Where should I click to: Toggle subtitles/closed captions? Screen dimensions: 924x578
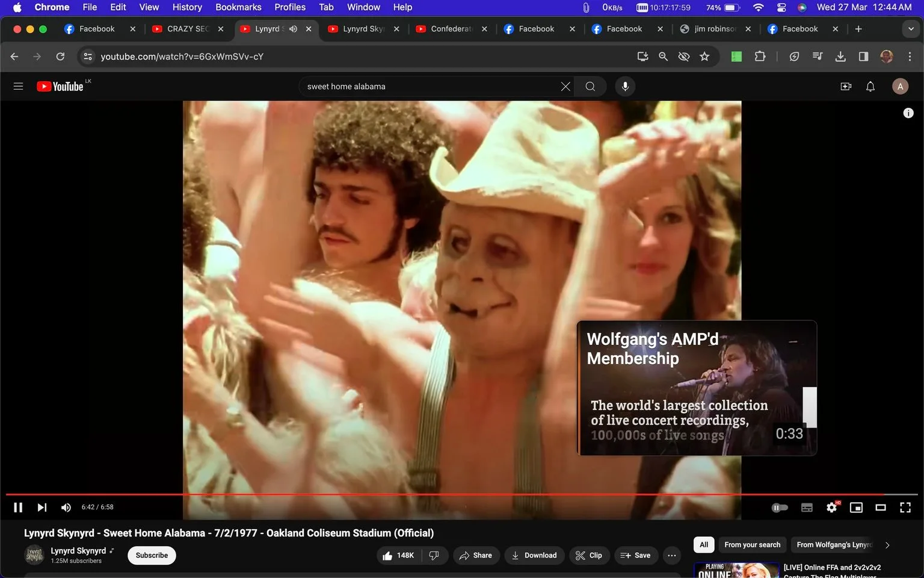(x=807, y=508)
